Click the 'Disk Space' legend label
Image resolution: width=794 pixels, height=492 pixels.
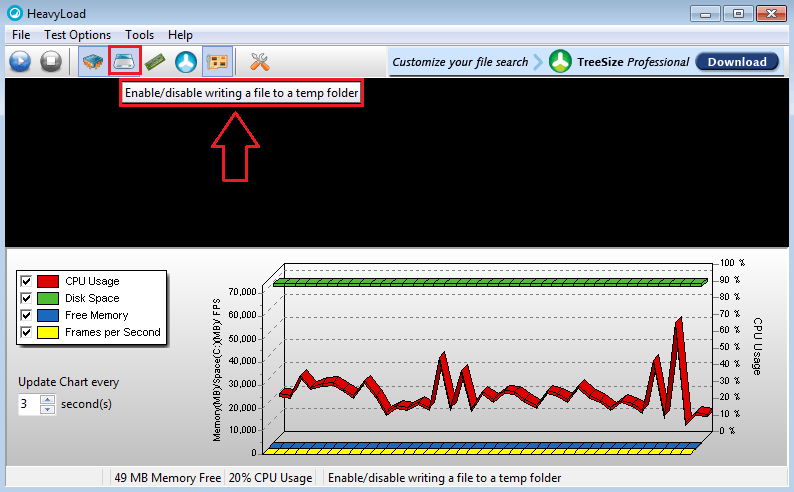click(x=92, y=298)
